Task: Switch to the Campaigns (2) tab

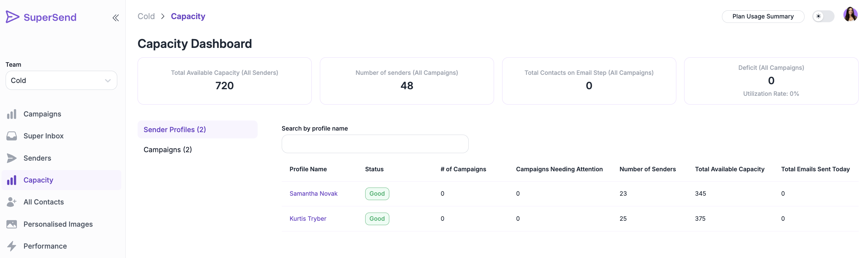Action: 168,150
